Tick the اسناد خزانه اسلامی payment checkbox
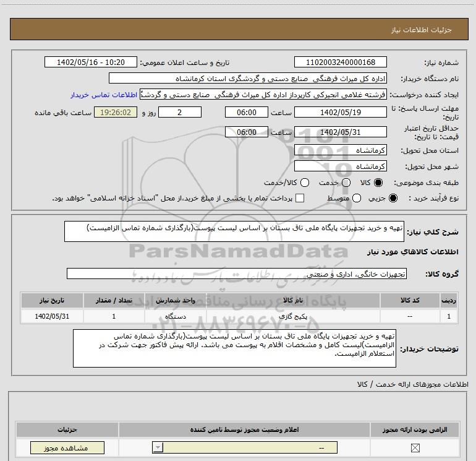This screenshot has height=461, width=476. coord(300,198)
